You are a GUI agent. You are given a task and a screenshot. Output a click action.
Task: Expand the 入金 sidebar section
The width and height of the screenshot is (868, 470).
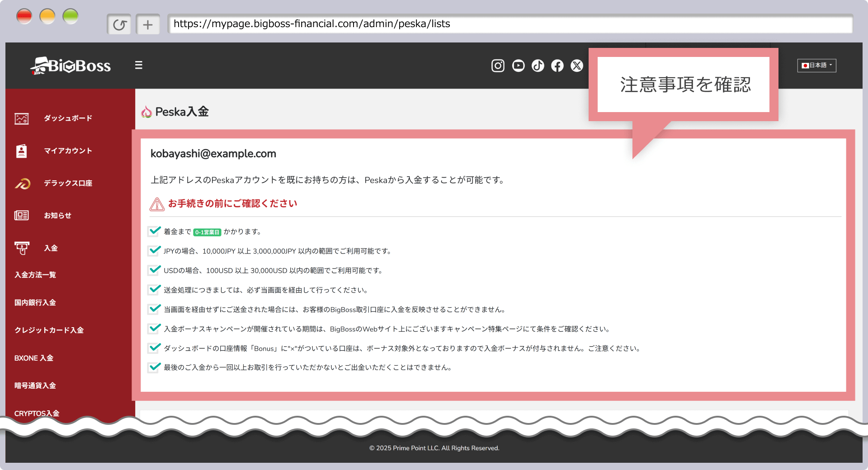[x=51, y=248]
